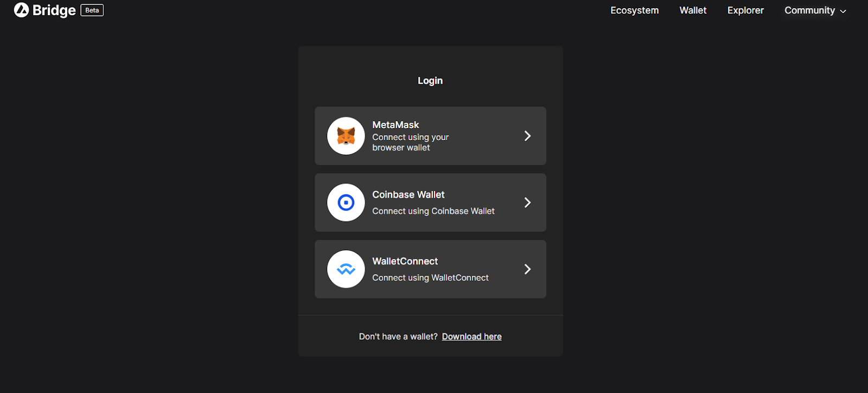Click the Bridge brand name text
Viewport: 868px width, 393px height.
tap(54, 10)
